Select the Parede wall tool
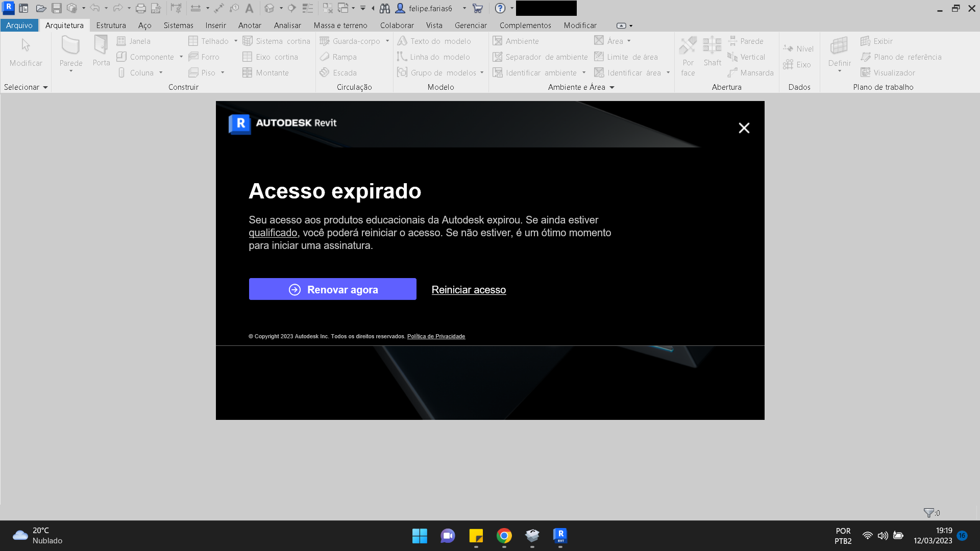This screenshot has width=980, height=551. (71, 50)
